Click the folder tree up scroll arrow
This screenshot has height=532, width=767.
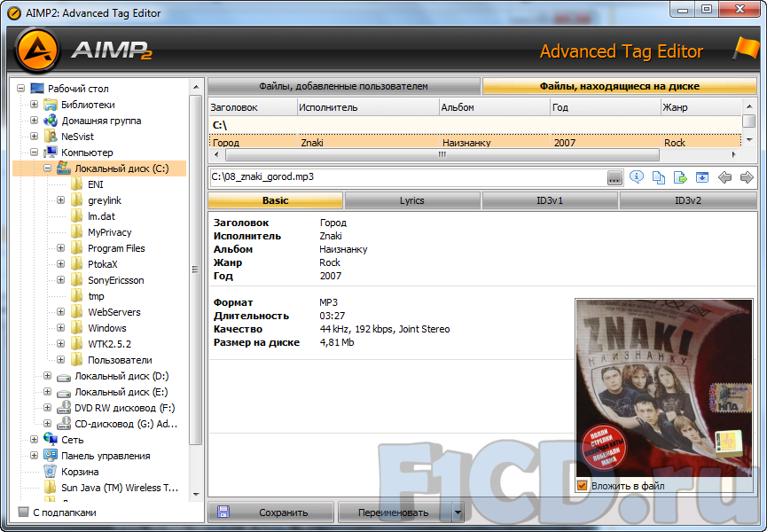[196, 87]
